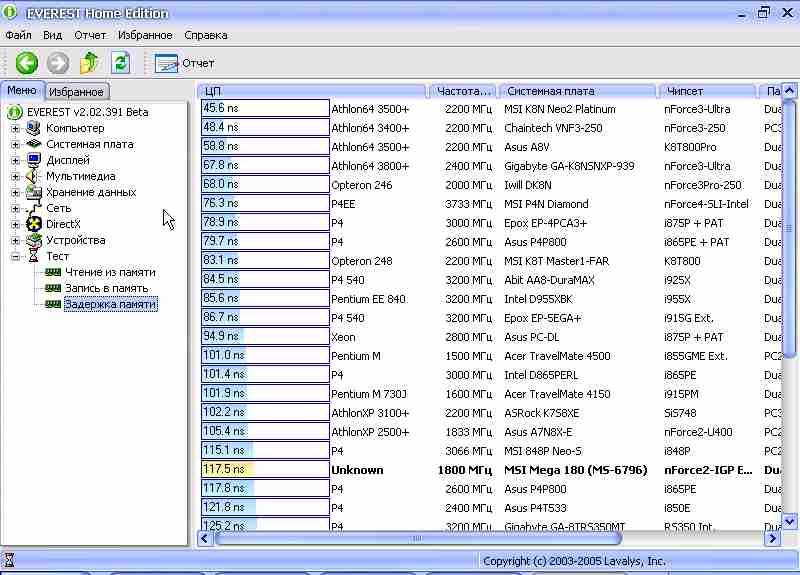Click the Refresh toolbar icon

click(x=120, y=63)
